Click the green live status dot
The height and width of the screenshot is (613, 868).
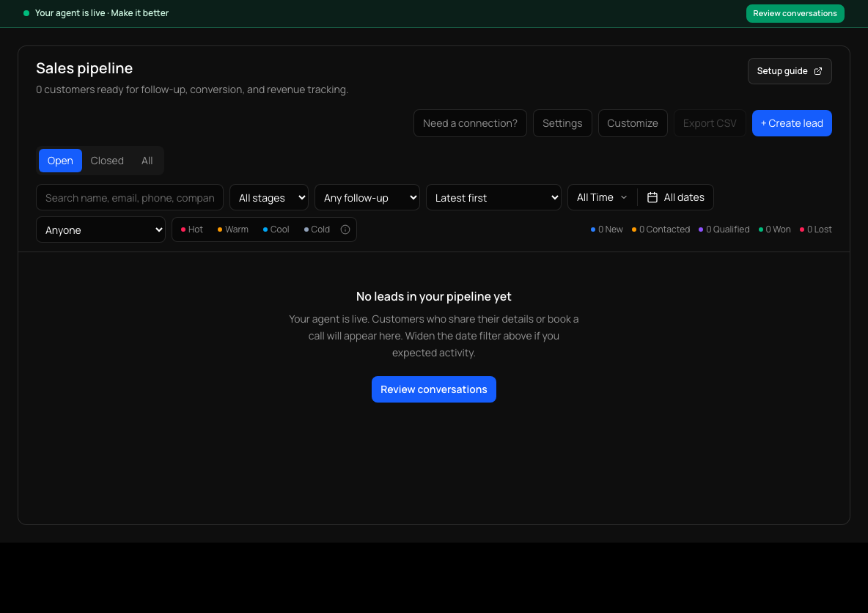coord(26,12)
